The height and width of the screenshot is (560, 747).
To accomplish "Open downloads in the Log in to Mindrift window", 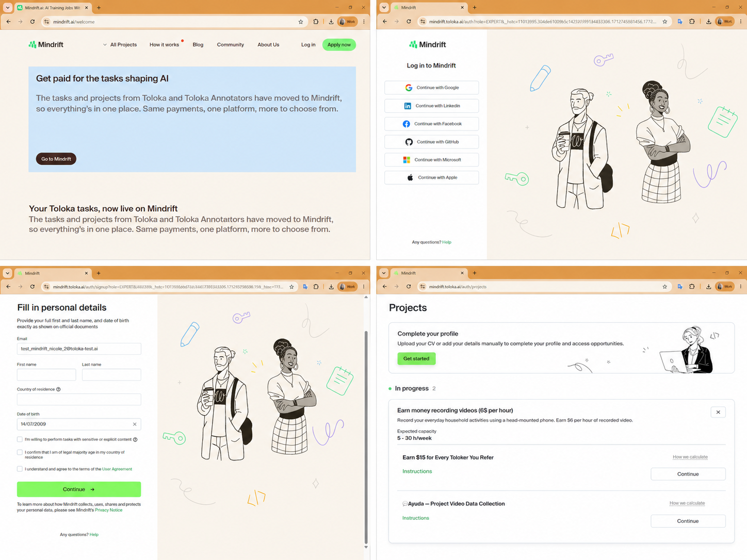I will coord(708,22).
